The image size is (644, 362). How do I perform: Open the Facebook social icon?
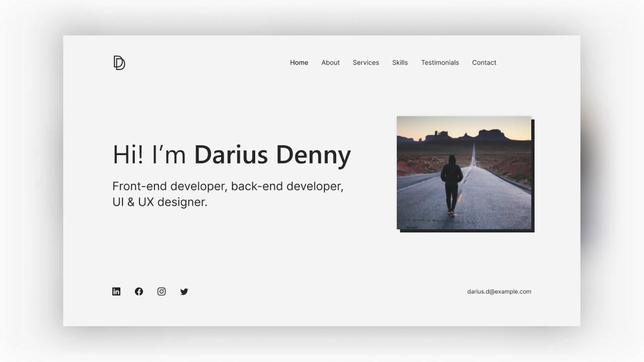click(139, 292)
